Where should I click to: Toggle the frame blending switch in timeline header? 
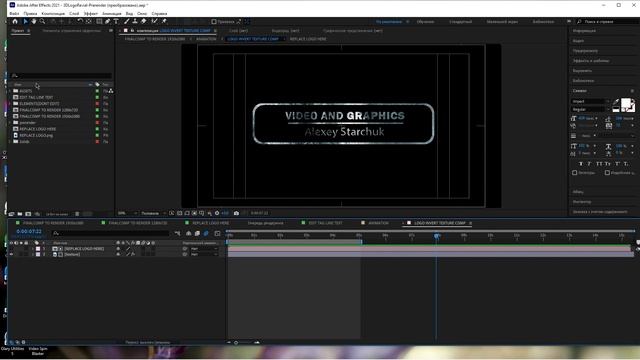197,233
